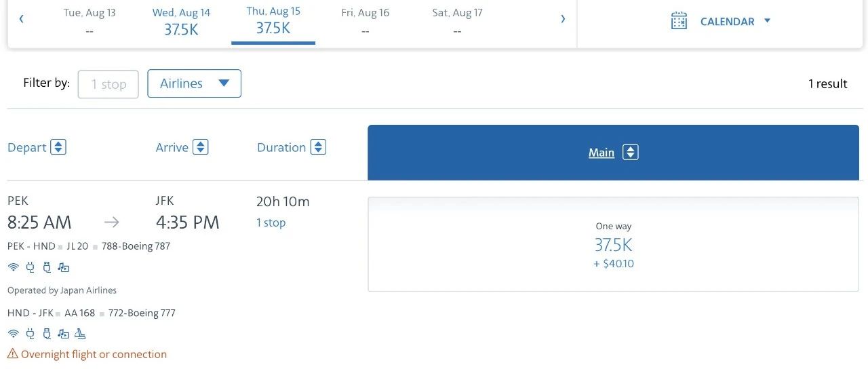Click USB port icon for JL 20
Viewport: 868px width, 369px height.
tap(47, 267)
